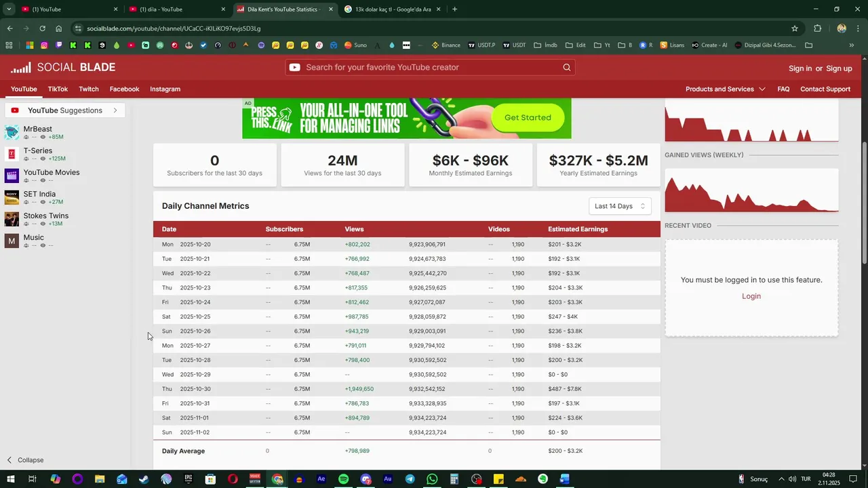Select the Twitch platform tab
The width and height of the screenshot is (868, 488).
[89, 89]
